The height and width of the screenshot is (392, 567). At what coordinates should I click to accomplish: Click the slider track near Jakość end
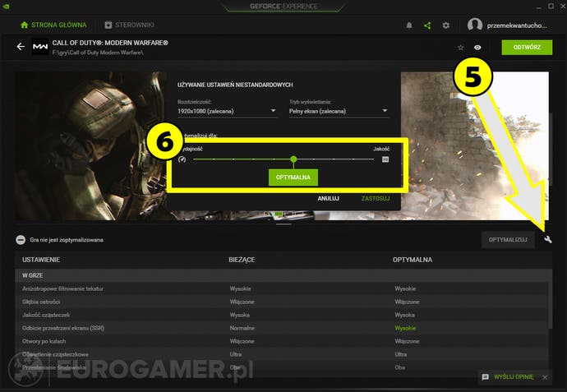pyautogui.click(x=363, y=159)
